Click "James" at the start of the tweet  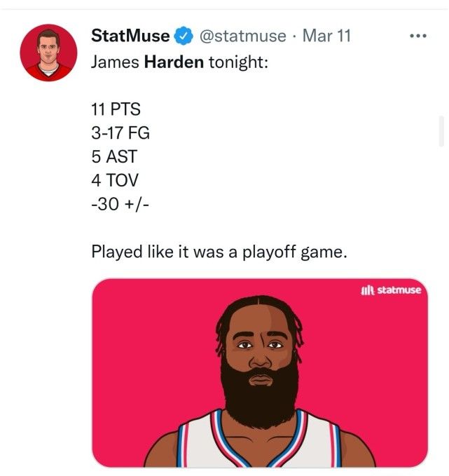[116, 62]
